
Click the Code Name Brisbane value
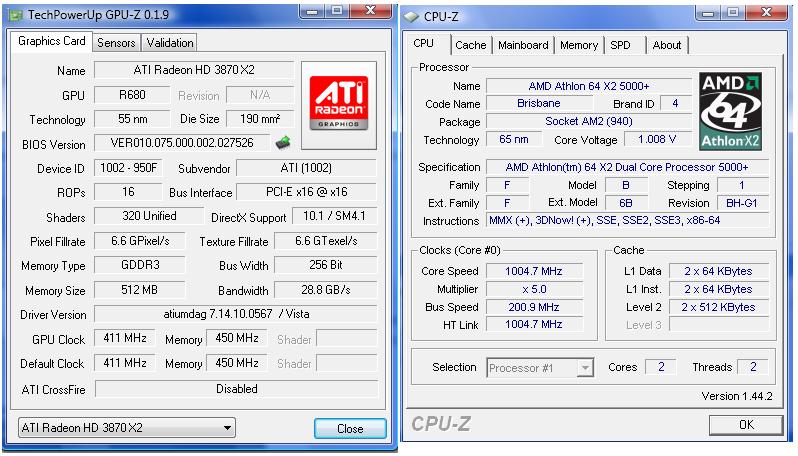coord(538,103)
